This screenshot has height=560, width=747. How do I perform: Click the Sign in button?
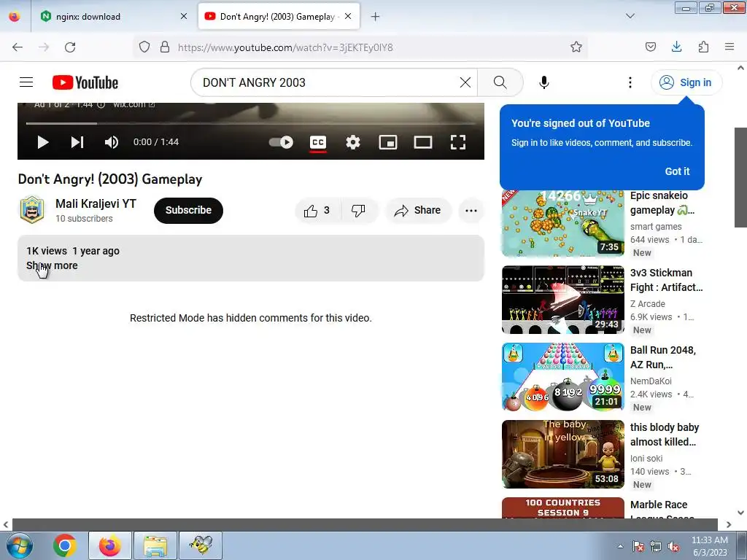tap(686, 82)
